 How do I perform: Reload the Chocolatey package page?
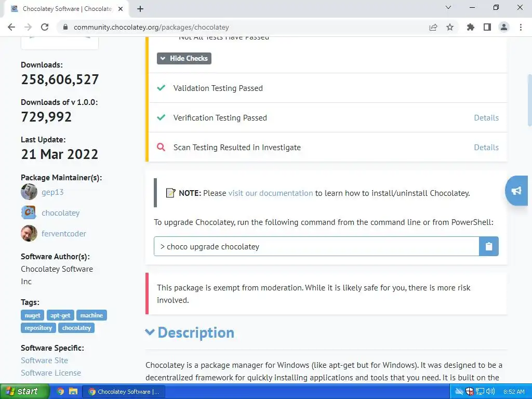(45, 27)
